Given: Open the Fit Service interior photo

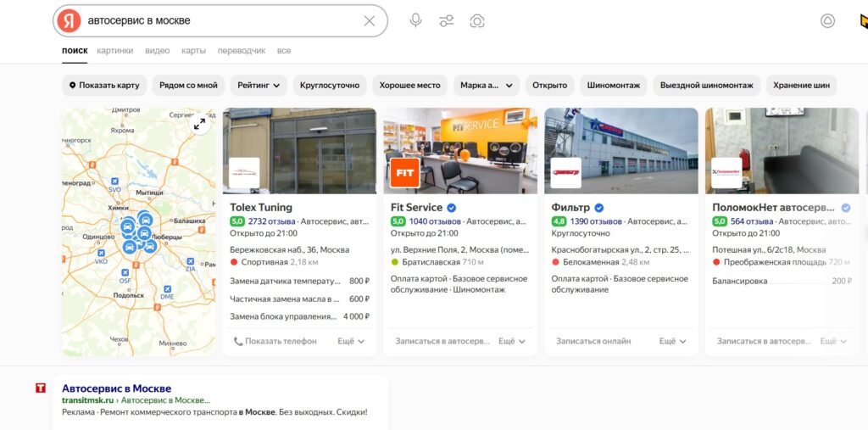Looking at the screenshot, I should click(460, 151).
